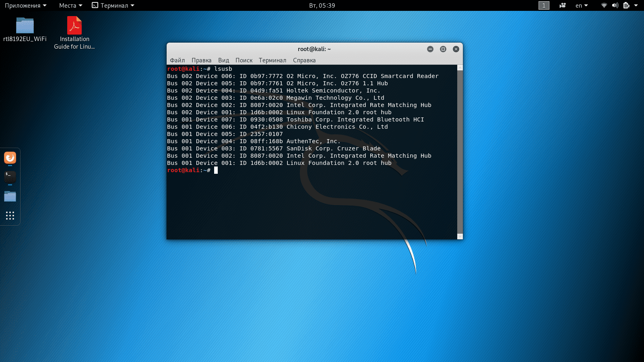
Task: Open the Правка menu
Action: (201, 60)
